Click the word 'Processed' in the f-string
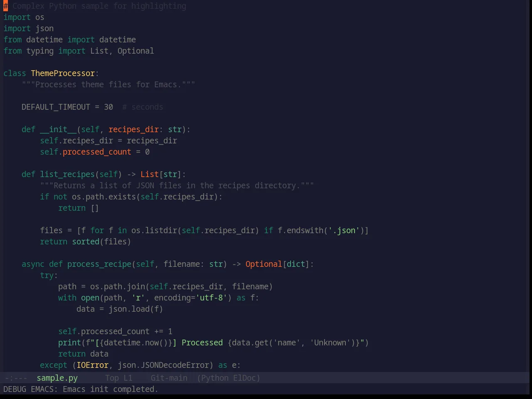This screenshot has height=399, width=532. pos(202,342)
